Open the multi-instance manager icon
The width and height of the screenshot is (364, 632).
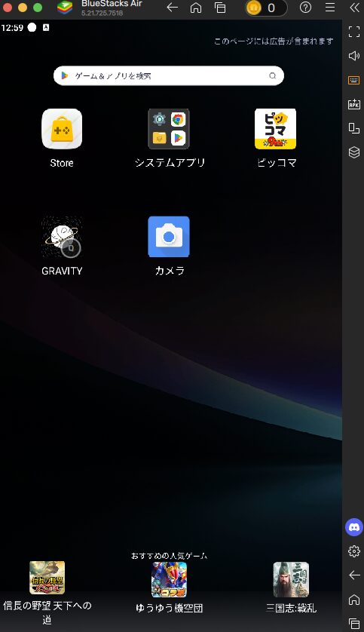point(354,152)
